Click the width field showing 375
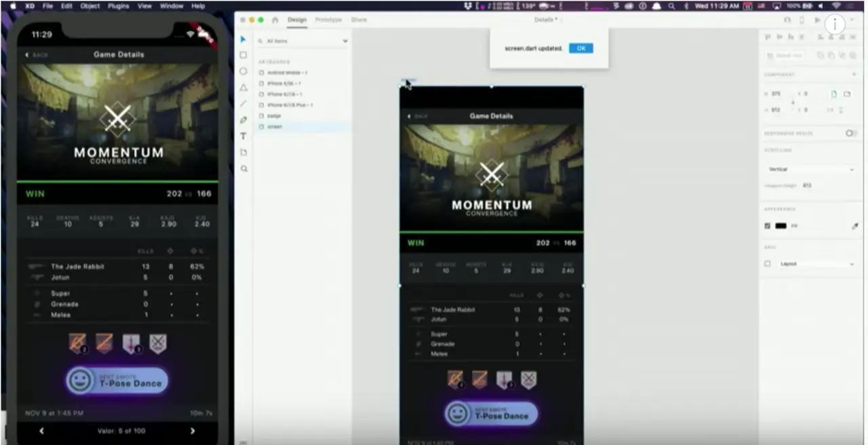This screenshot has height=445, width=868. 777,94
